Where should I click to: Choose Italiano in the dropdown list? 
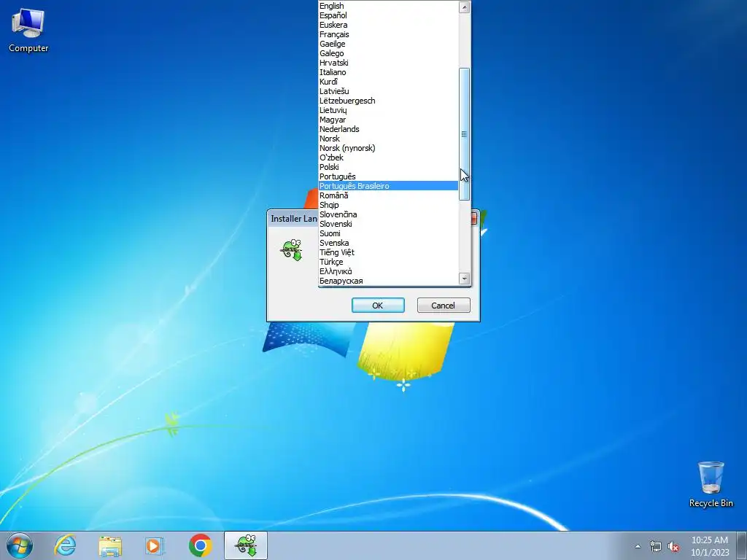388,72
